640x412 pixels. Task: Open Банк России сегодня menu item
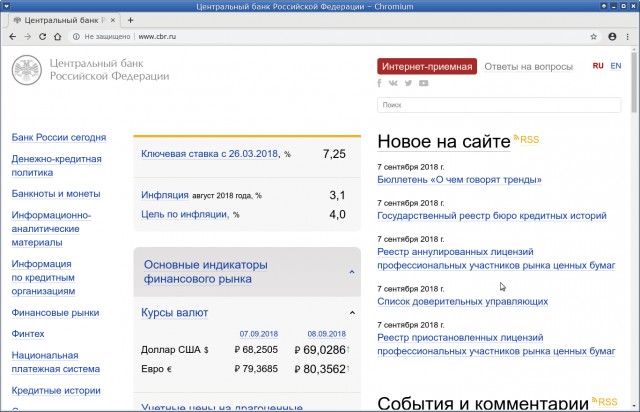click(59, 137)
